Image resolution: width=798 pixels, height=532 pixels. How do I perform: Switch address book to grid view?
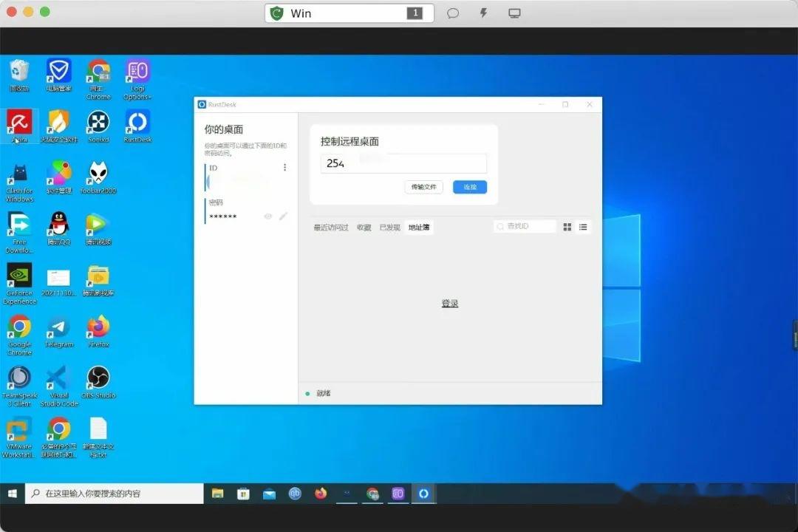point(567,227)
